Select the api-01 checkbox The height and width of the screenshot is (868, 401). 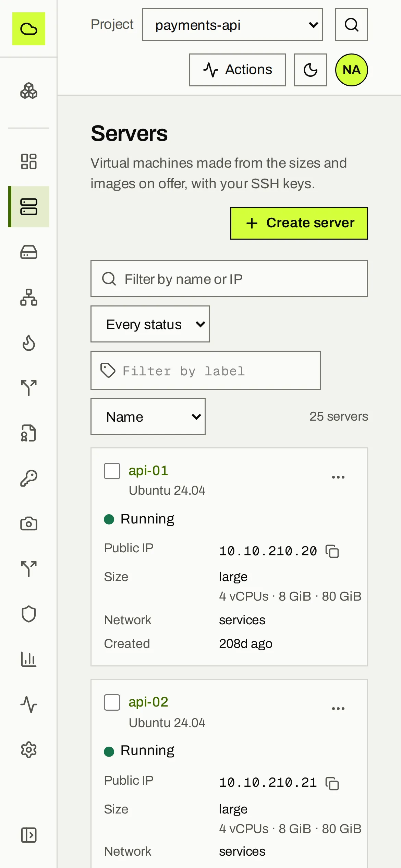point(112,471)
